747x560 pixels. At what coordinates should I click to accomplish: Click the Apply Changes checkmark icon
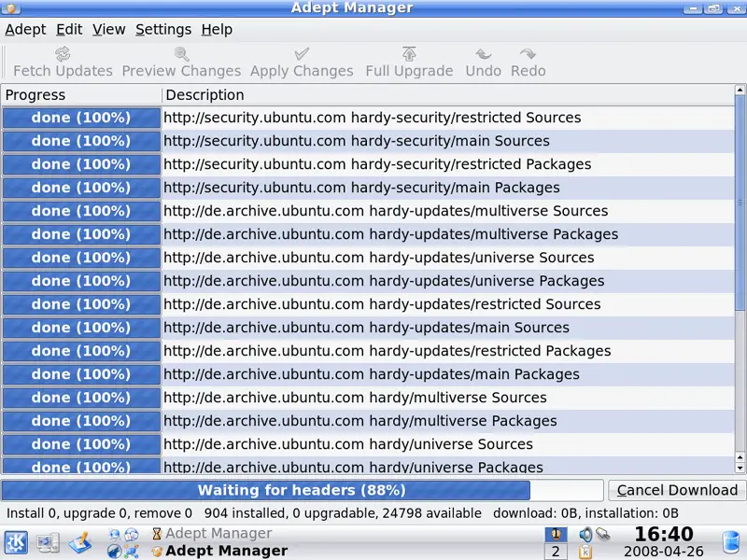(302, 54)
